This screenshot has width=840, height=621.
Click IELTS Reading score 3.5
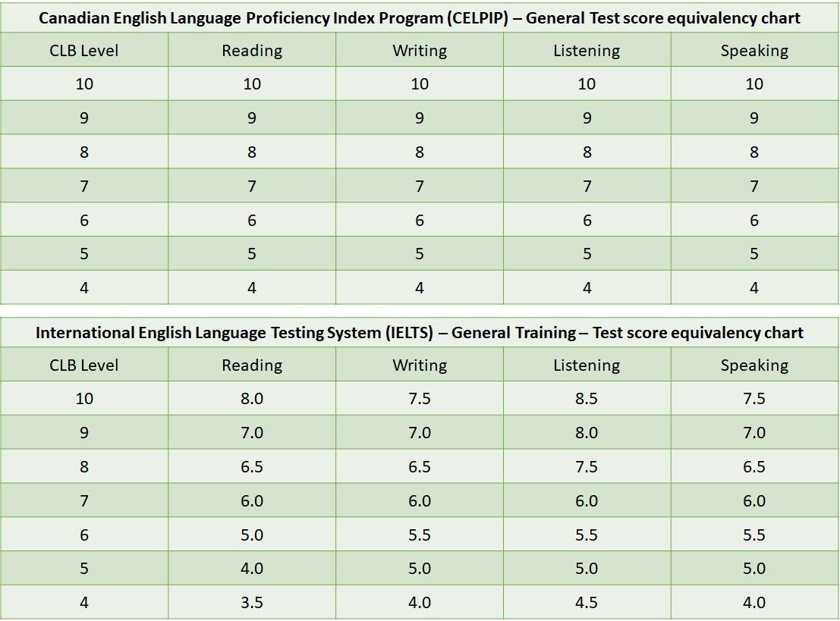[252, 603]
